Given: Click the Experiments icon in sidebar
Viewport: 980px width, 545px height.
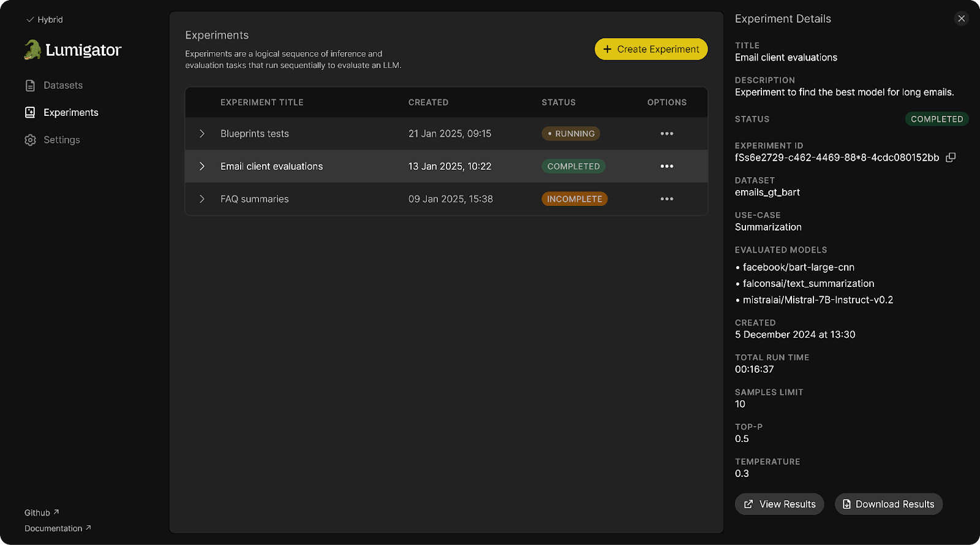Looking at the screenshot, I should click(x=30, y=112).
